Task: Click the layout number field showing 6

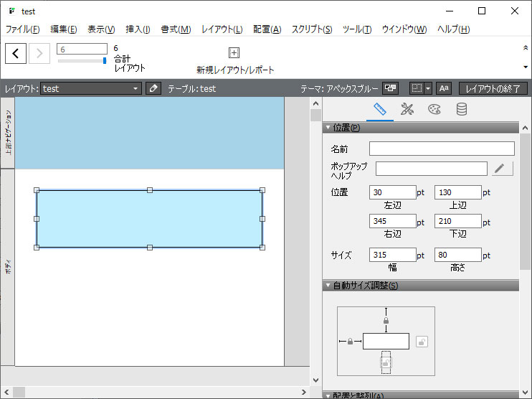Action: (x=82, y=50)
